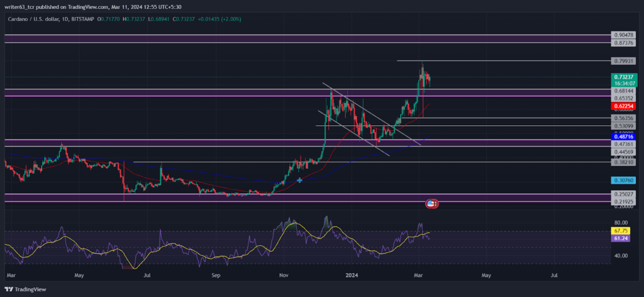Click the 0.68144 price label
This screenshot has height=297, width=644.
[x=623, y=90]
